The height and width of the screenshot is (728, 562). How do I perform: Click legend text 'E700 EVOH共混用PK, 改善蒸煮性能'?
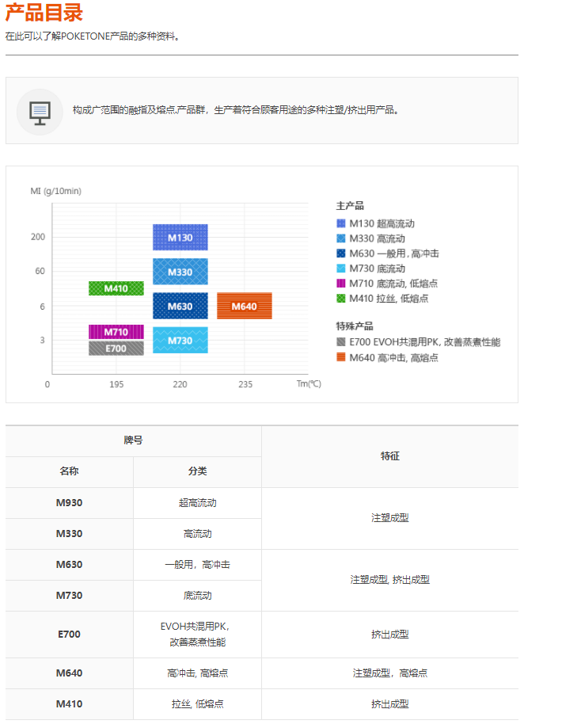[x=424, y=342]
